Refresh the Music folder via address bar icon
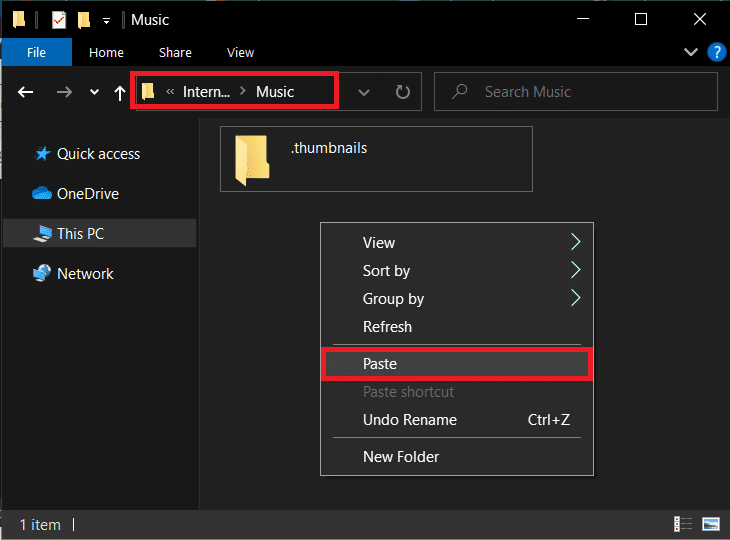This screenshot has height=540, width=730. (x=402, y=92)
